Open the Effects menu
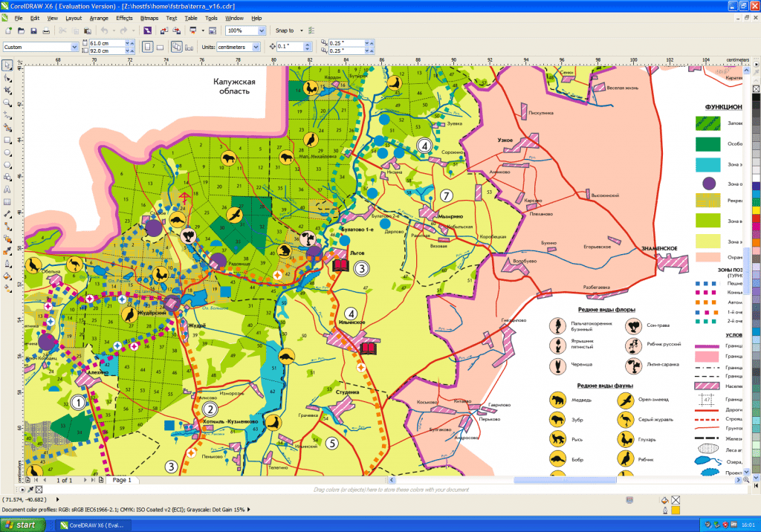761x532 pixels. 124,17
